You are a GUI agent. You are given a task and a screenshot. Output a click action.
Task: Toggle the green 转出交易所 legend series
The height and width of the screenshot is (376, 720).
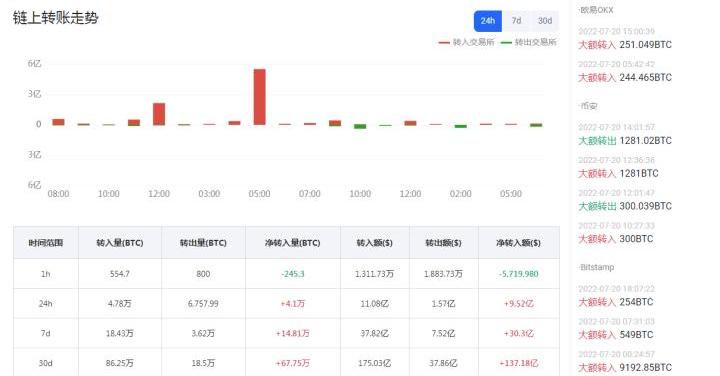(529, 42)
